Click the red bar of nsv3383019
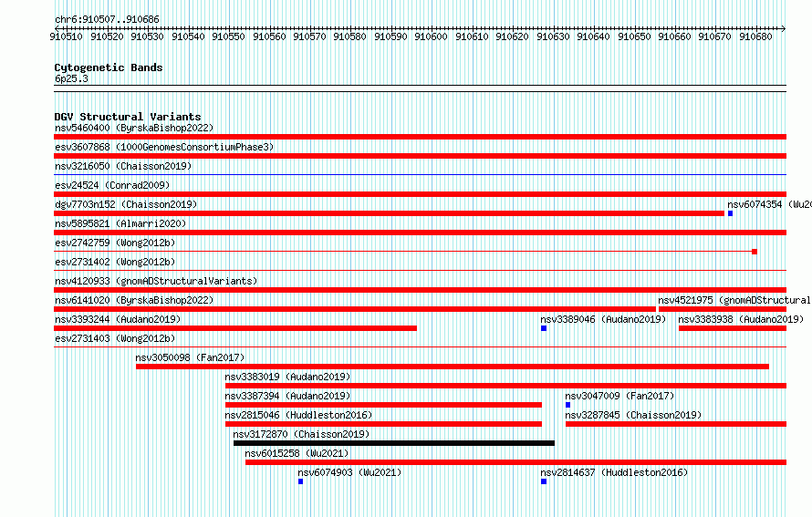The image size is (812, 517). tap(506, 386)
